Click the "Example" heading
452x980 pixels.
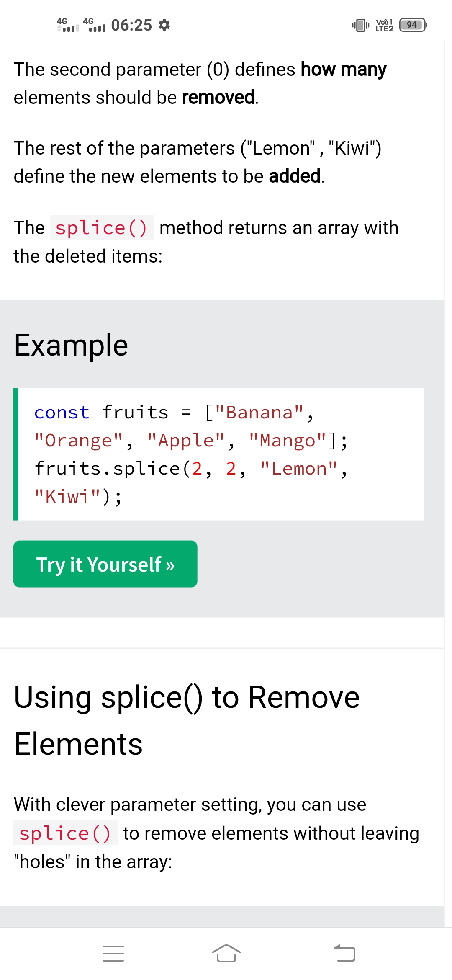[x=71, y=346]
